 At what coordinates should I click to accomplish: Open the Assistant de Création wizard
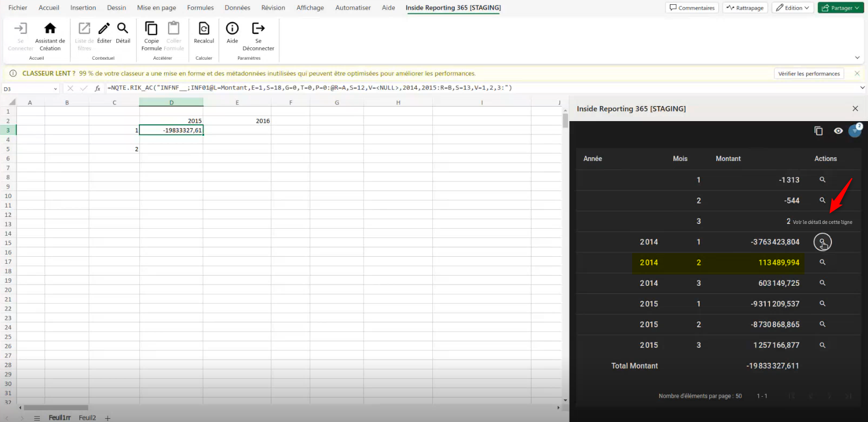(50, 36)
